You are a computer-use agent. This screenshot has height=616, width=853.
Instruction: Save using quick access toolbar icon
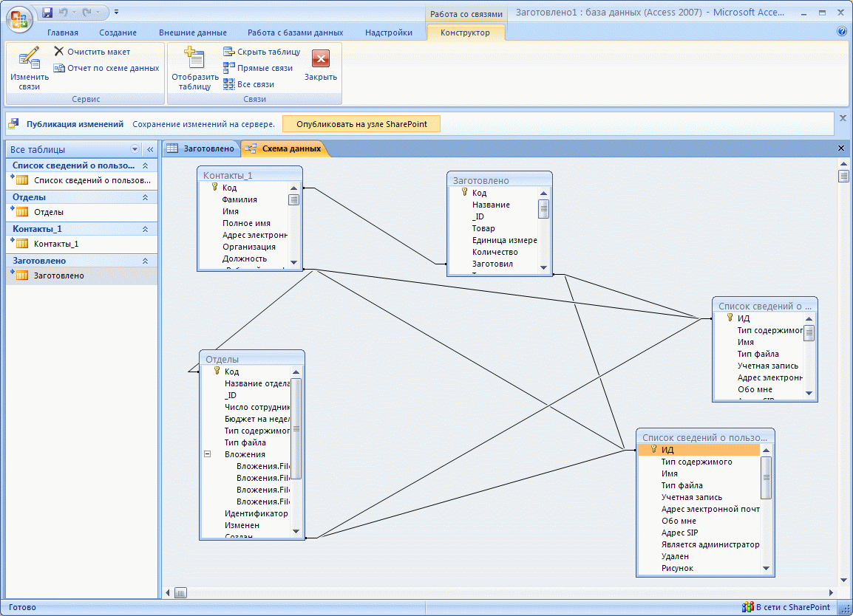47,11
